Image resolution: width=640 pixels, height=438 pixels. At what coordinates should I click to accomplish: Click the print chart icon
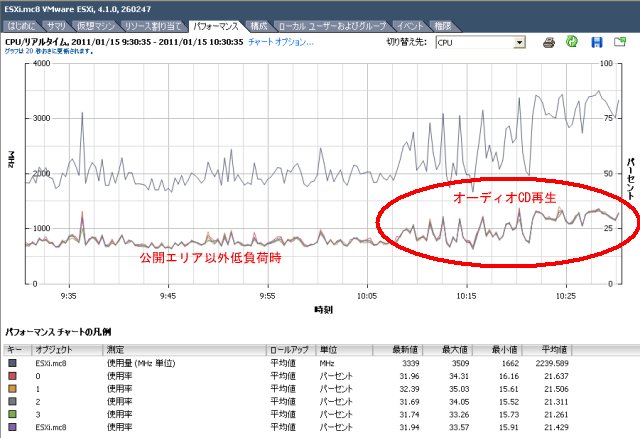click(549, 43)
